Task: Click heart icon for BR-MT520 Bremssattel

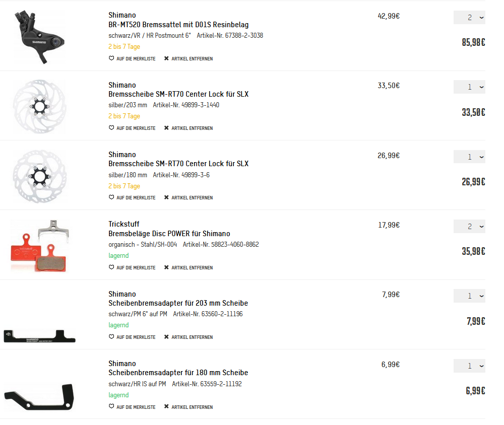Action: click(111, 58)
